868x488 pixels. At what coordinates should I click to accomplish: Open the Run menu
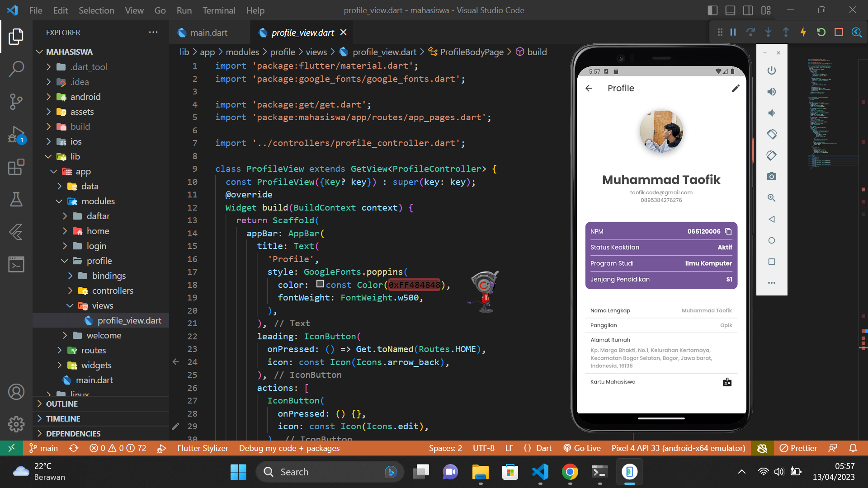(184, 10)
